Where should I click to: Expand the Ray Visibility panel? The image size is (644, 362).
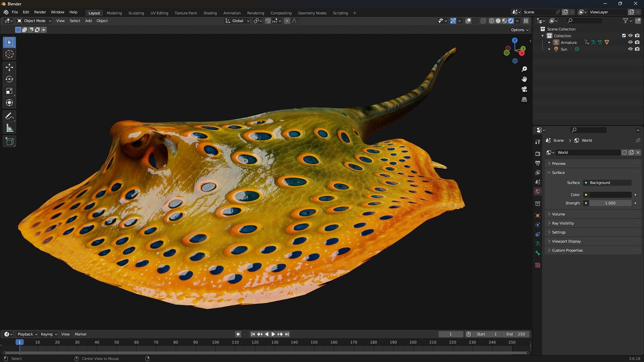[562, 223]
